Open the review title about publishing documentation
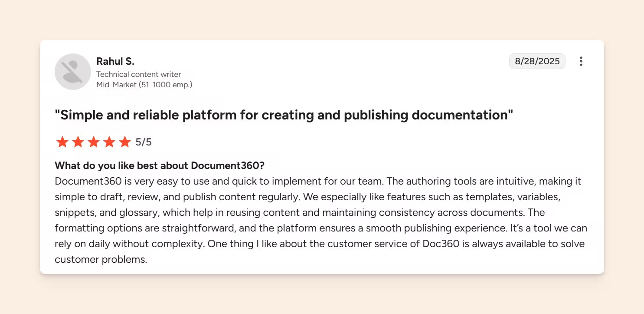 (x=284, y=115)
